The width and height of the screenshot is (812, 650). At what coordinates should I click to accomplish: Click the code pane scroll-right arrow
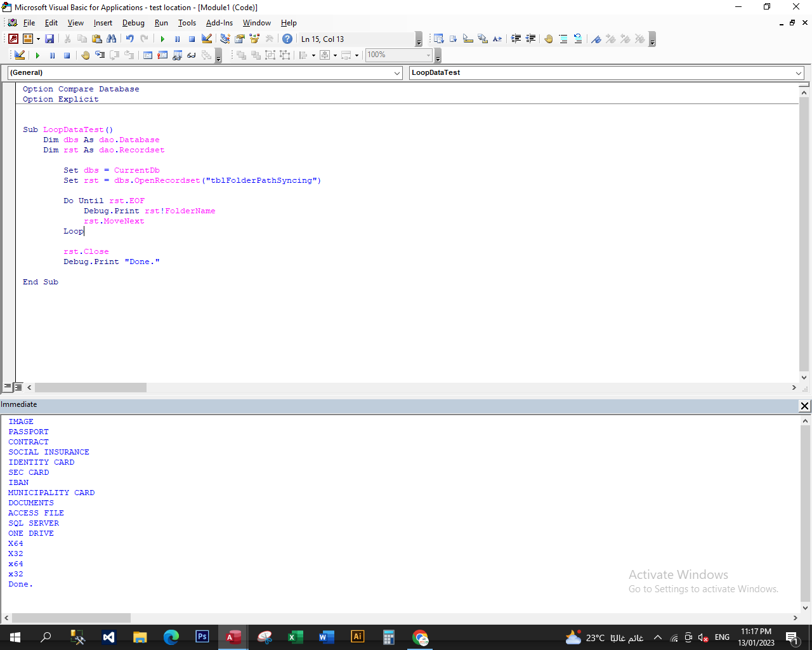(x=794, y=387)
